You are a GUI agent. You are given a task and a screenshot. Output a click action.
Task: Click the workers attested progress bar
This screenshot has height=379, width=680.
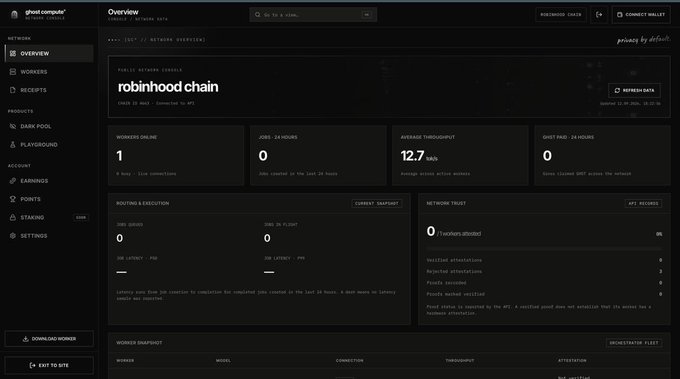(544, 249)
